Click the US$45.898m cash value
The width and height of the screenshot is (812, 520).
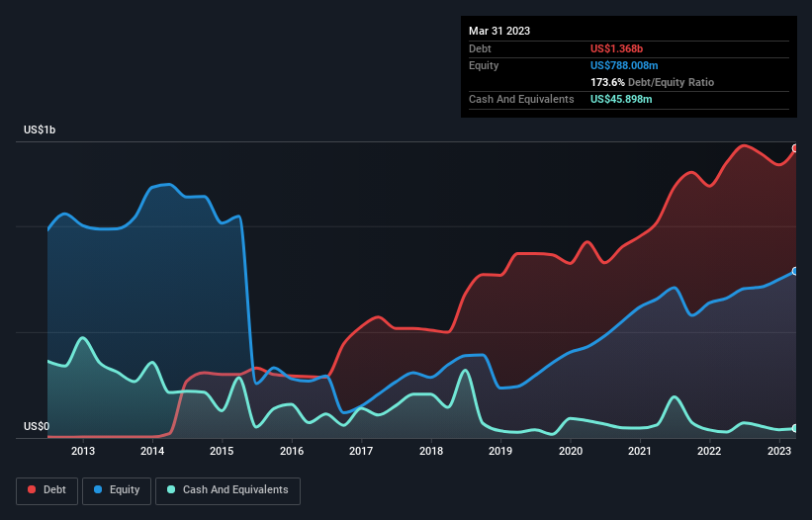pos(621,99)
